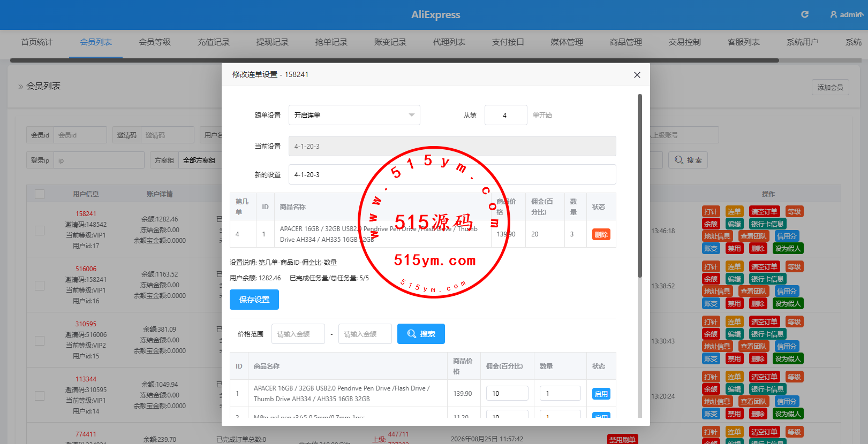This screenshot has width=868, height=444.
Task: Click 打针 for user 158241
Action: pyautogui.click(x=711, y=211)
